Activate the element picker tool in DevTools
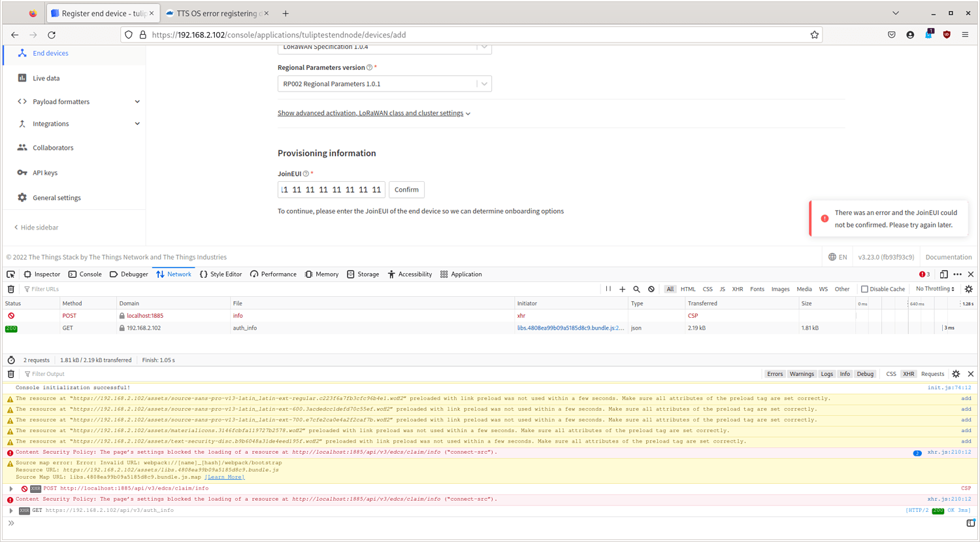Viewport: 980px width, 542px height. tap(11, 275)
